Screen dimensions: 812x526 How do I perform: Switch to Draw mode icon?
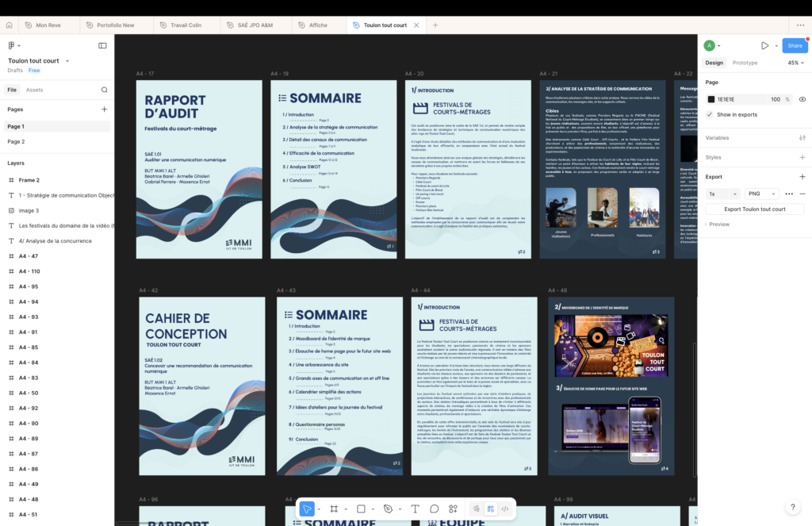pyautogui.click(x=476, y=509)
